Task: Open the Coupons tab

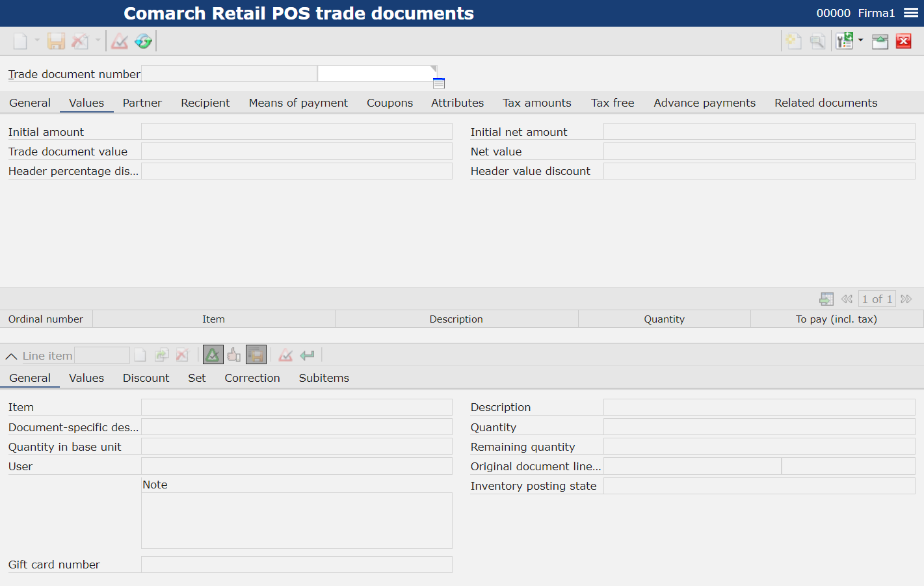Action: pos(390,103)
